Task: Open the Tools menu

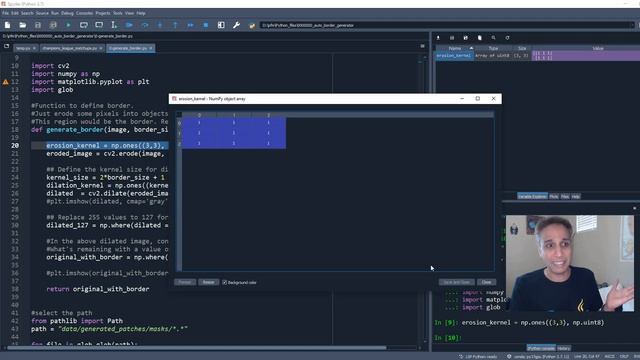Action: click(118, 13)
